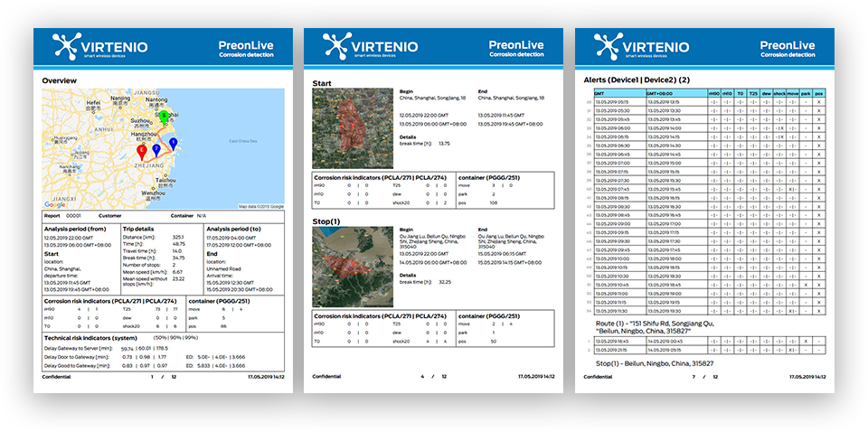Click the '13.05.2019 05:15' GMT cell
Viewport: 868px width, 432px height.
(x=620, y=102)
